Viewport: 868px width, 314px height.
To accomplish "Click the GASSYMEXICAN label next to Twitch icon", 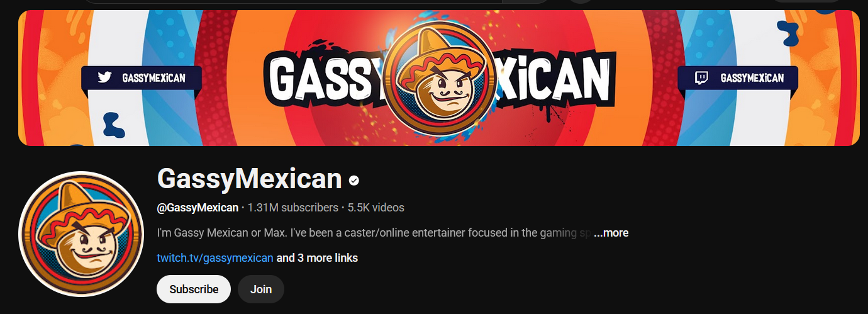I will coord(752,78).
